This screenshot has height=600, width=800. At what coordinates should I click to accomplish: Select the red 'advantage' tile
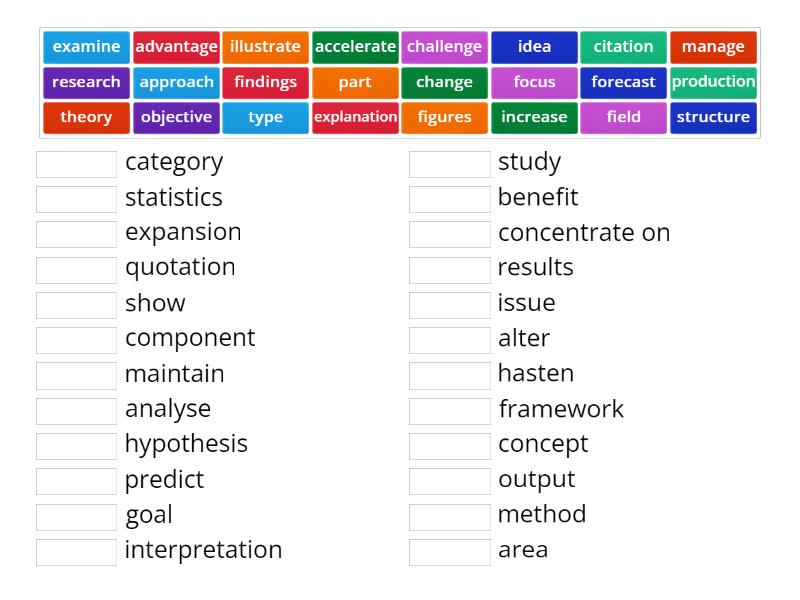coord(176,47)
